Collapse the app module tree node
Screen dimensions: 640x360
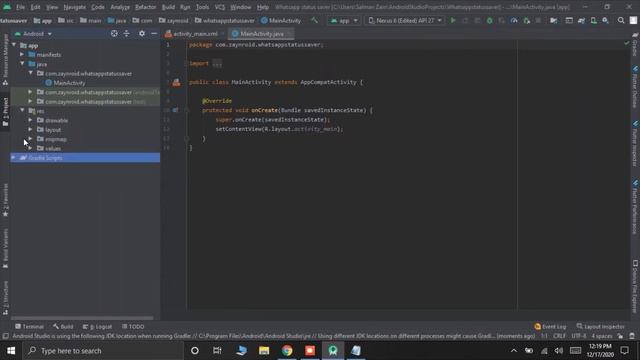[14, 45]
